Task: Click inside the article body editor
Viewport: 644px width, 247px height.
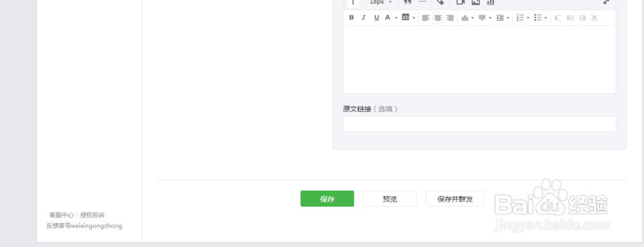Action: tap(479, 59)
